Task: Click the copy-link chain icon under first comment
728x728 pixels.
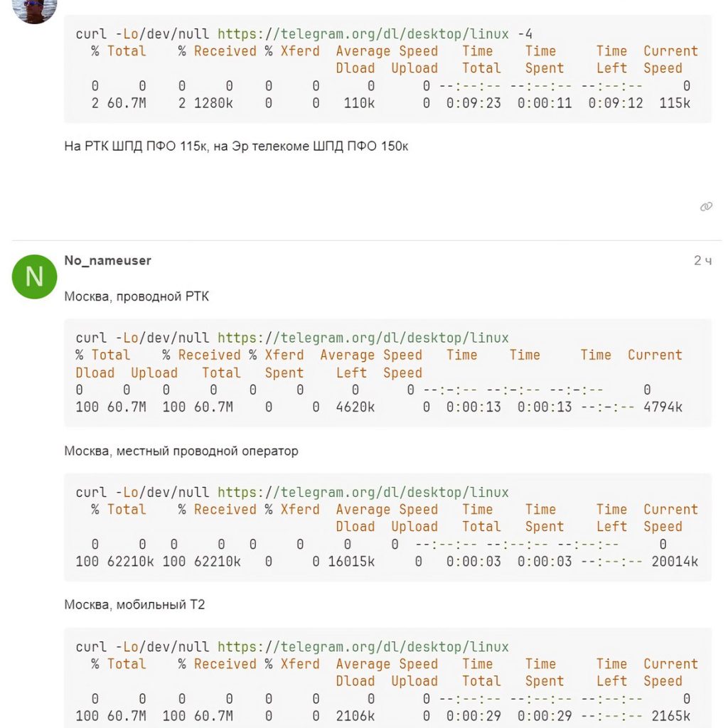Action: point(706,207)
